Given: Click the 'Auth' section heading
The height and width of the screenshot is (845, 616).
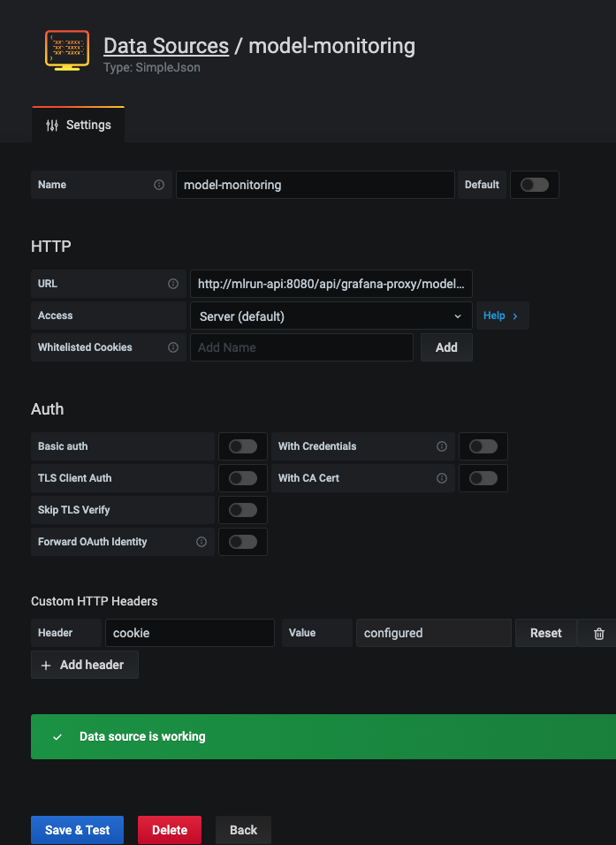Looking at the screenshot, I should pyautogui.click(x=48, y=409).
